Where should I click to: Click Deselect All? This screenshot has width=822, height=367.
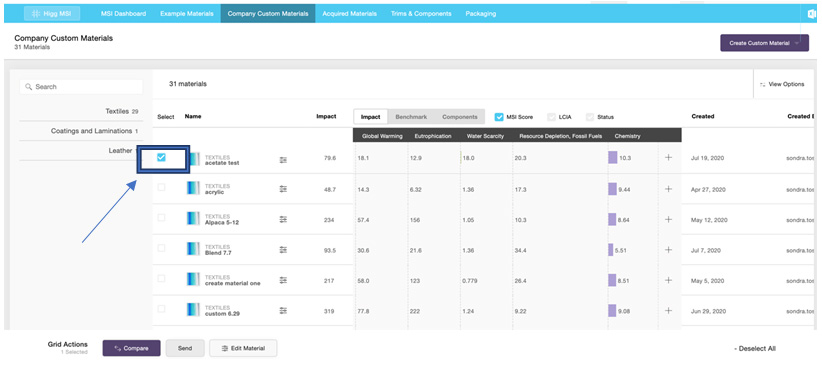point(755,349)
